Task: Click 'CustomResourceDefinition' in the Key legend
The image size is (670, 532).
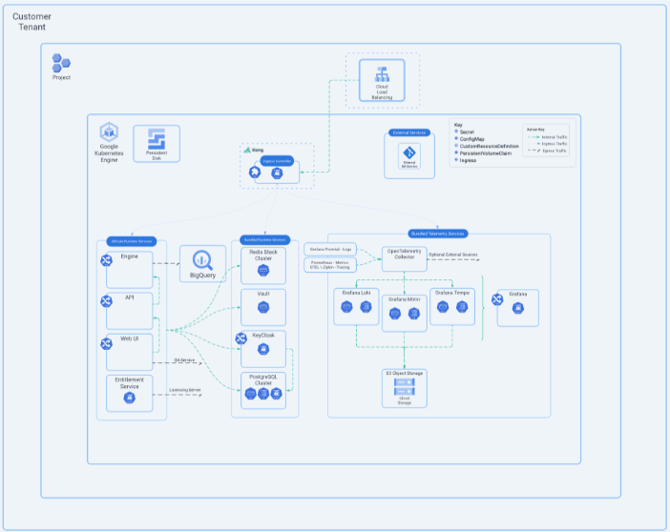Action: pyautogui.click(x=489, y=146)
